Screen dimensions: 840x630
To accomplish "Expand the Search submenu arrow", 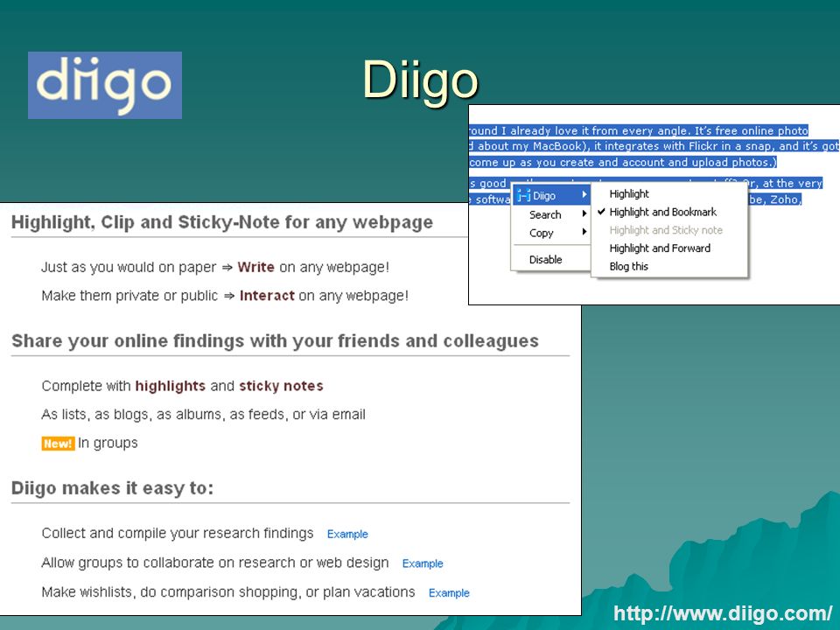I will coord(584,214).
